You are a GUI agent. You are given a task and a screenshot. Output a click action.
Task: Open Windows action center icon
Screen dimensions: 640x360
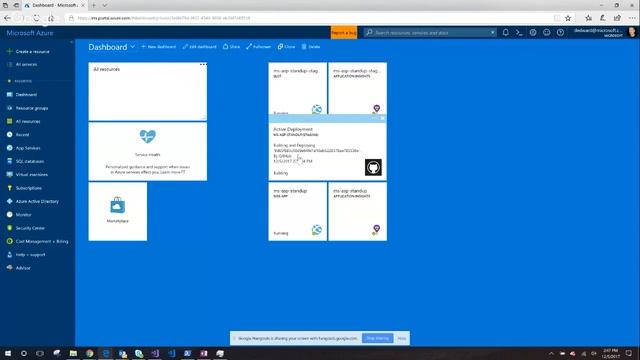click(629, 353)
